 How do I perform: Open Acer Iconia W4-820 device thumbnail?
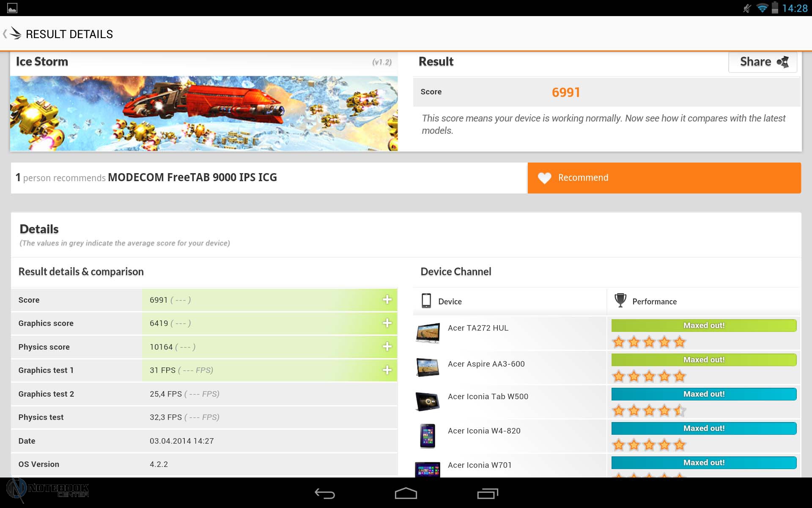[428, 436]
